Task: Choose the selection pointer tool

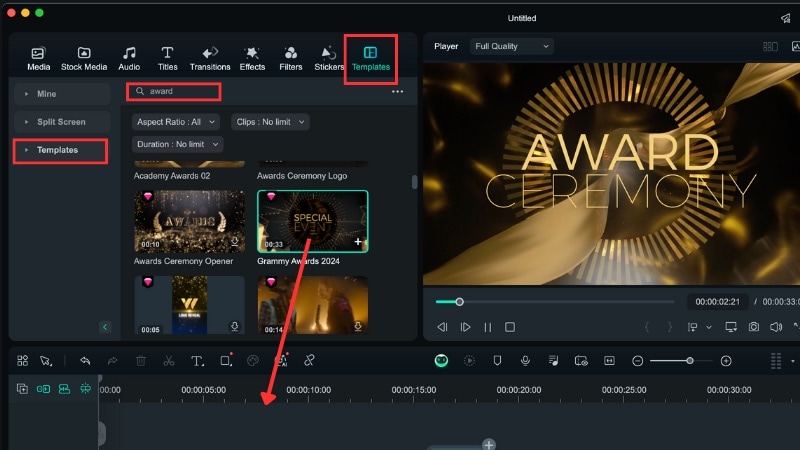Action: coord(46,361)
